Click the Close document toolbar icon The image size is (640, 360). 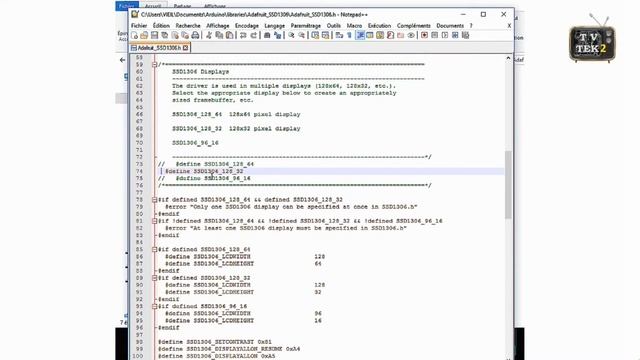[175, 36]
